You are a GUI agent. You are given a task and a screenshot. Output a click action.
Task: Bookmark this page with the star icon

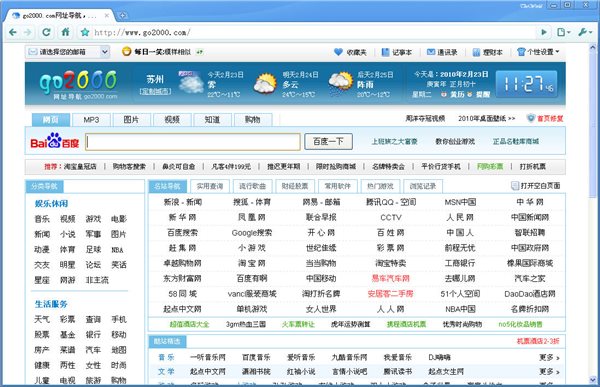coord(85,33)
